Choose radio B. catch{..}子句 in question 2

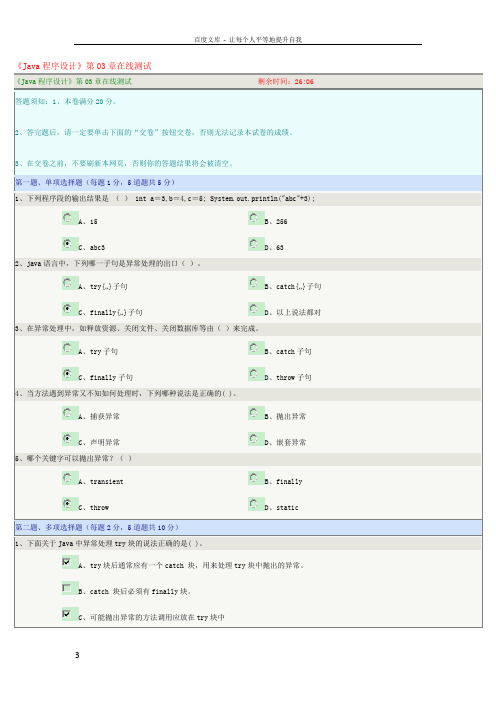tap(254, 283)
